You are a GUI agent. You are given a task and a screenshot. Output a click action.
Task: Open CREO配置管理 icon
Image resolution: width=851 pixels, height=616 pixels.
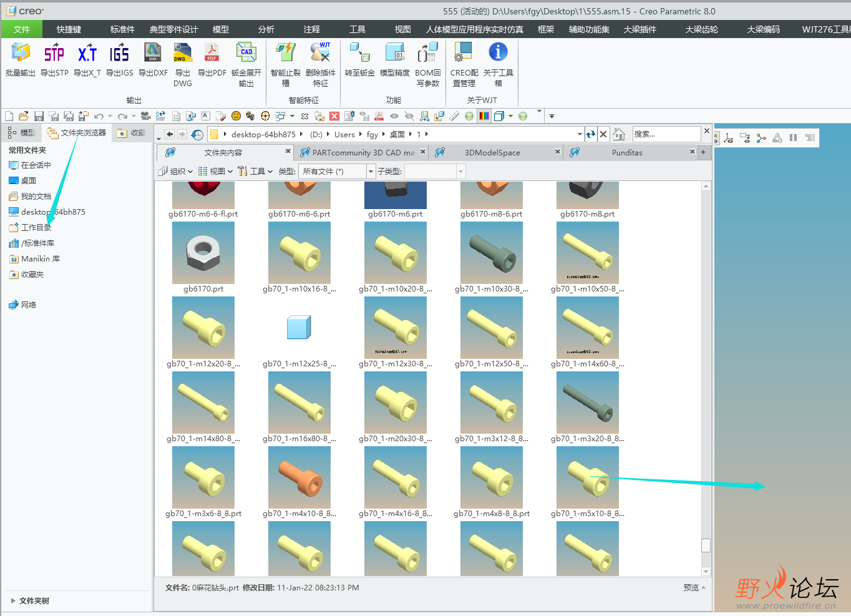click(464, 52)
